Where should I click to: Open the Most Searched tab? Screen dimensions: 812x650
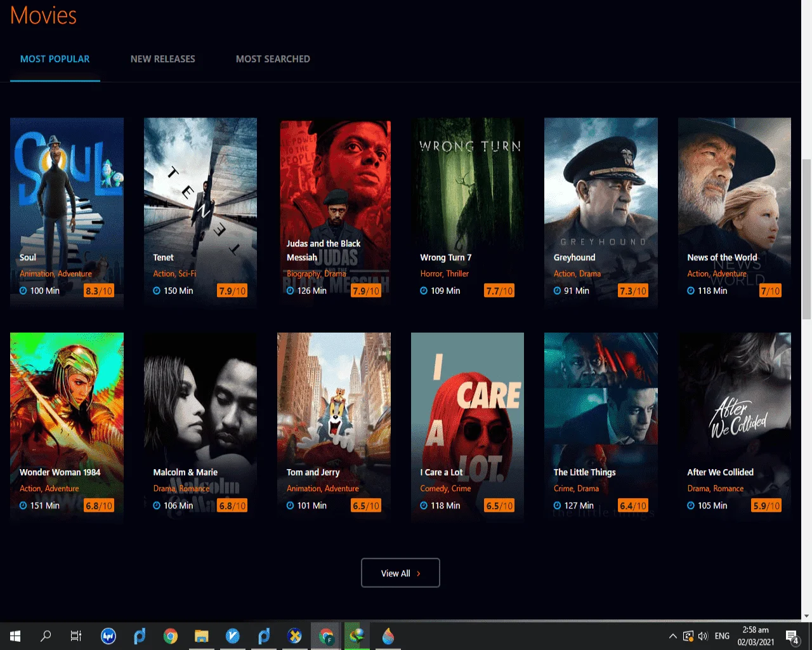(273, 59)
